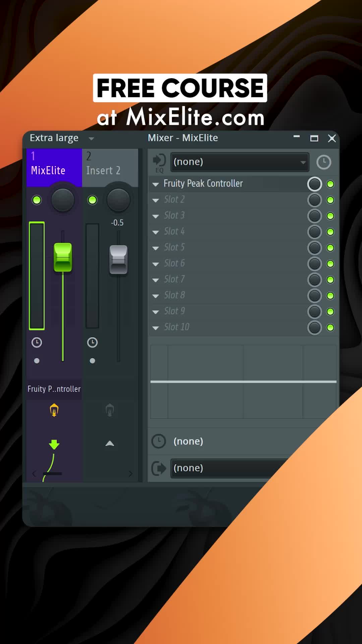This screenshot has width=362, height=644.
Task: Select the MixElite mixer track header
Action: coord(54,167)
